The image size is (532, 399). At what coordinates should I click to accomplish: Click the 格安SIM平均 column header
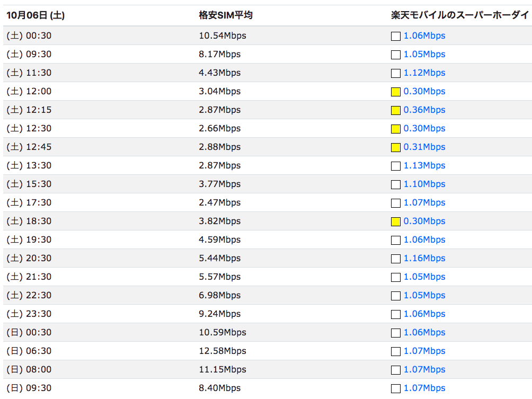click(x=226, y=15)
